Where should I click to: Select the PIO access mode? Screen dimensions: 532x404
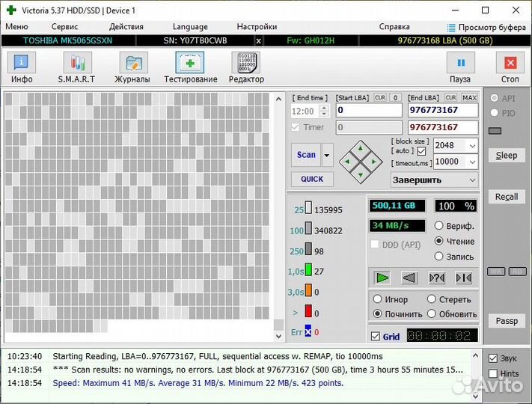click(494, 113)
